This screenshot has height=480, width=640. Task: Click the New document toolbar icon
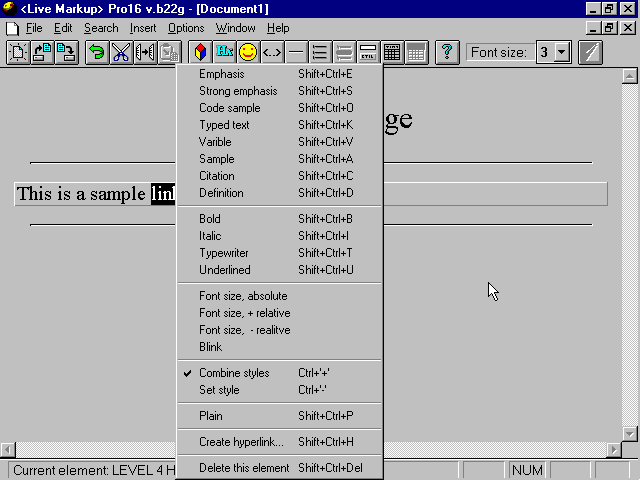(x=18, y=52)
